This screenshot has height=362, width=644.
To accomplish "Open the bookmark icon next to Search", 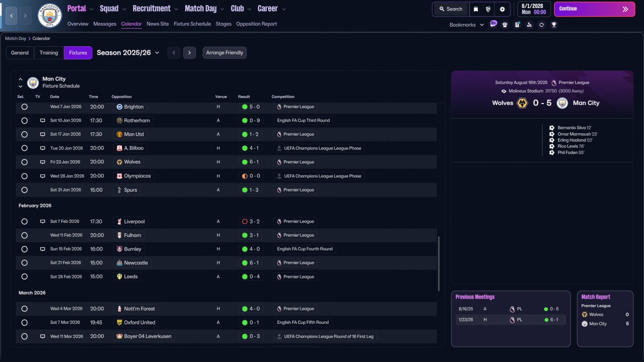I will click(x=476, y=9).
